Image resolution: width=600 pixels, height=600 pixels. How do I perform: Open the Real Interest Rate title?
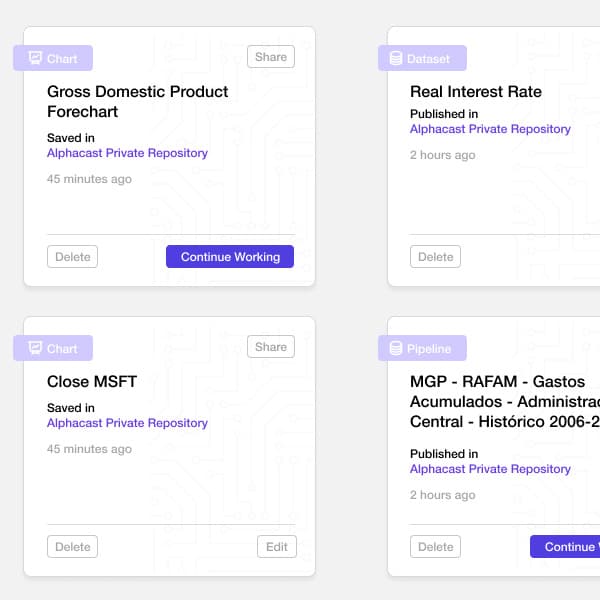pos(476,92)
